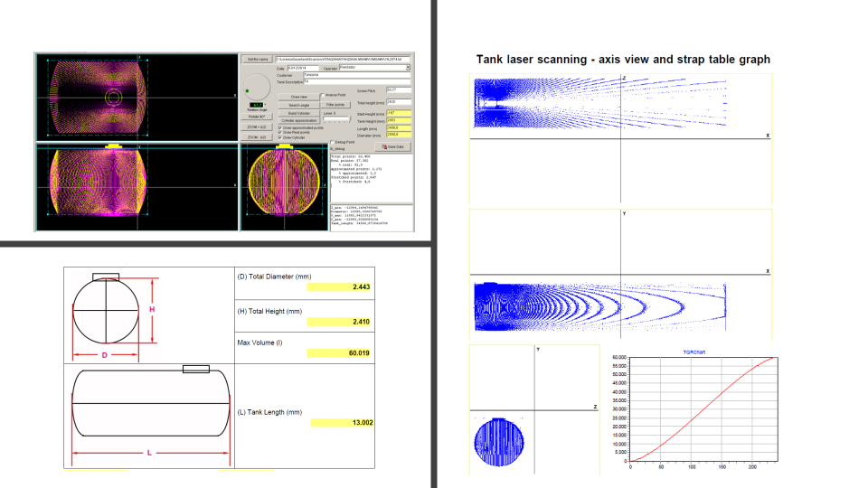
Task: Click the yellow Length (mm) field
Action: [399, 127]
